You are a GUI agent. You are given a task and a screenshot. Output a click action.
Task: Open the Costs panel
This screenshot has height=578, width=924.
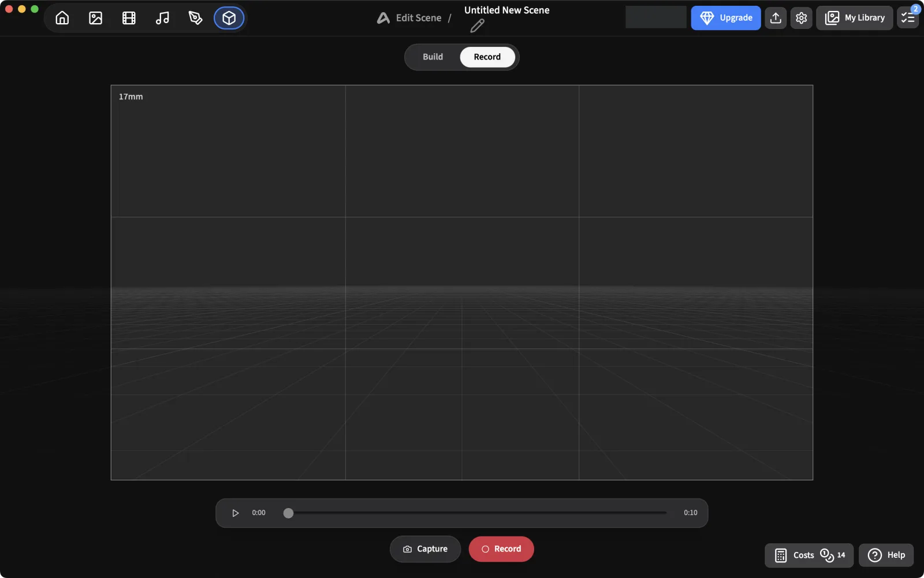(x=809, y=555)
